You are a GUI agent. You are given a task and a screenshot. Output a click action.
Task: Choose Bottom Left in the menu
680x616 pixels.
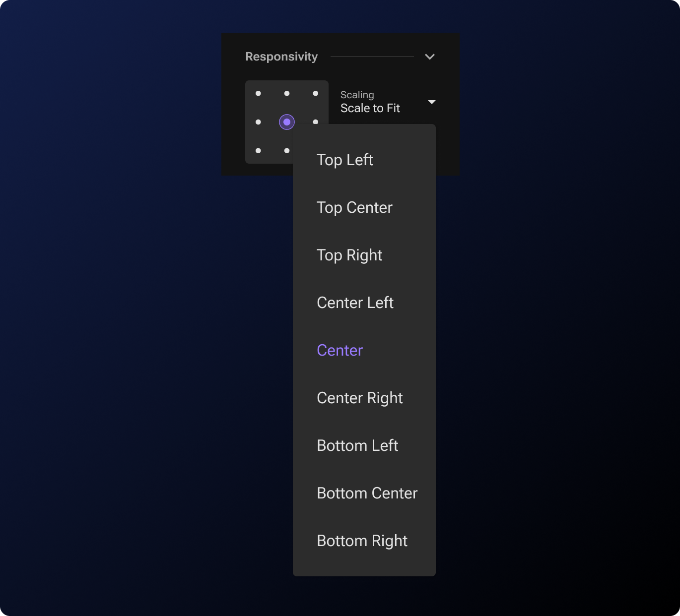pyautogui.click(x=357, y=445)
